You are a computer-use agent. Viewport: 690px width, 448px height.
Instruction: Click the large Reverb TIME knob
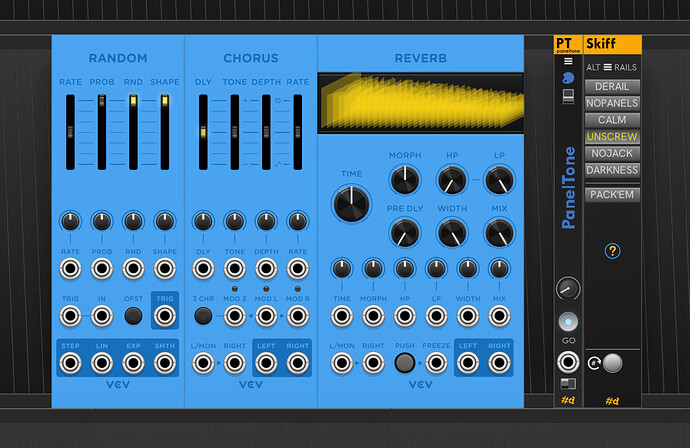click(x=351, y=204)
